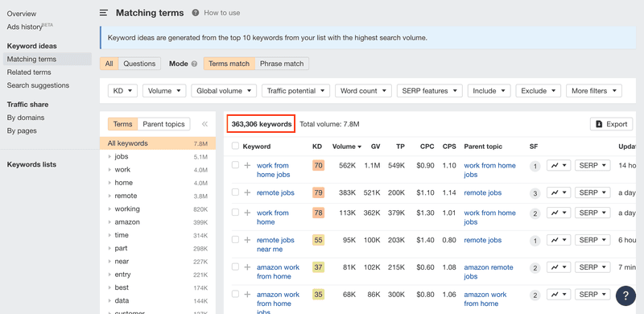Open the Traffic potential filter dropdown

tap(295, 91)
